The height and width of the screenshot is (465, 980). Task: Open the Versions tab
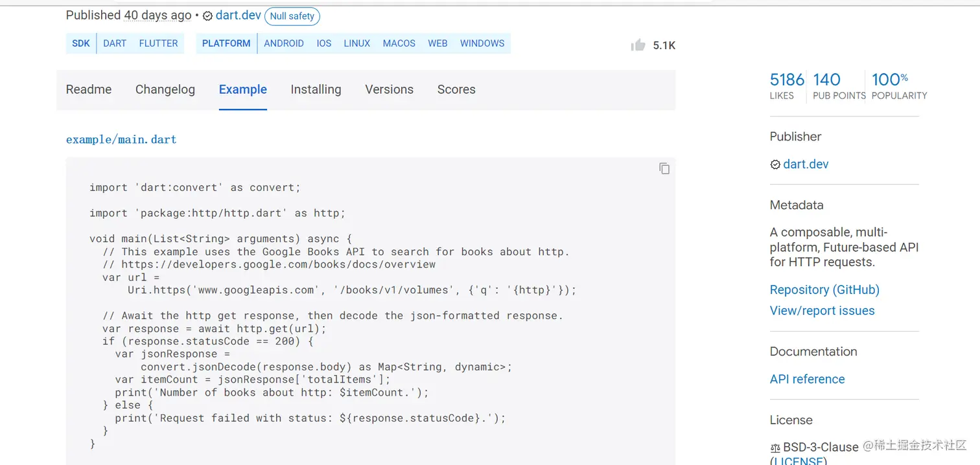[389, 89]
